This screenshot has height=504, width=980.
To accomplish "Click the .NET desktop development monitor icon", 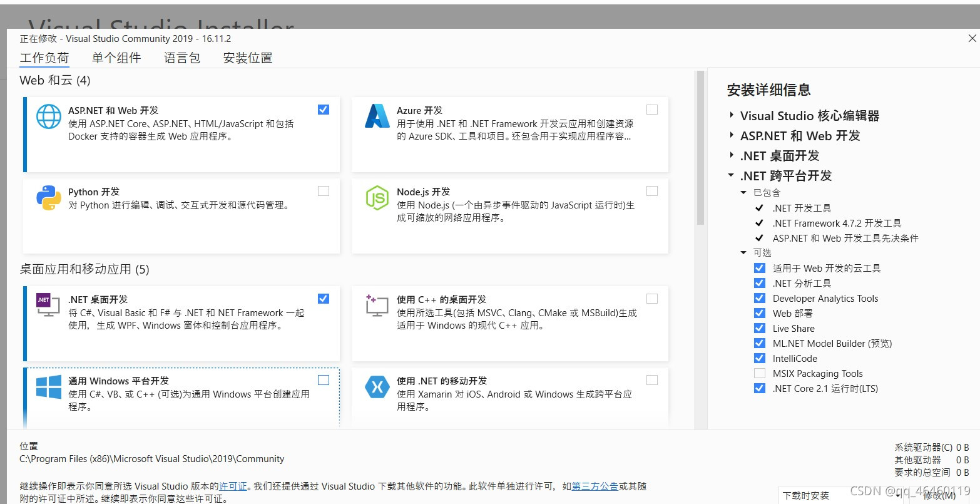I will (48, 305).
